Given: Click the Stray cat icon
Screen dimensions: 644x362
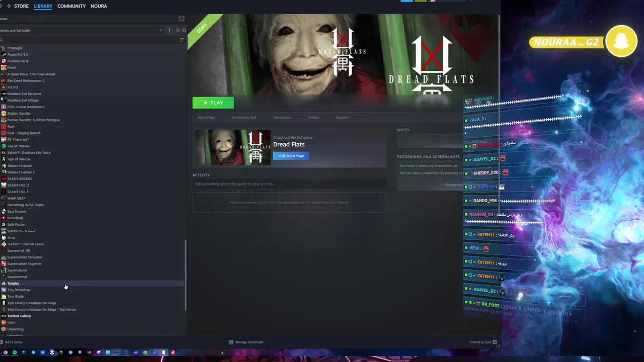Looking at the screenshot, I should 4,237.
